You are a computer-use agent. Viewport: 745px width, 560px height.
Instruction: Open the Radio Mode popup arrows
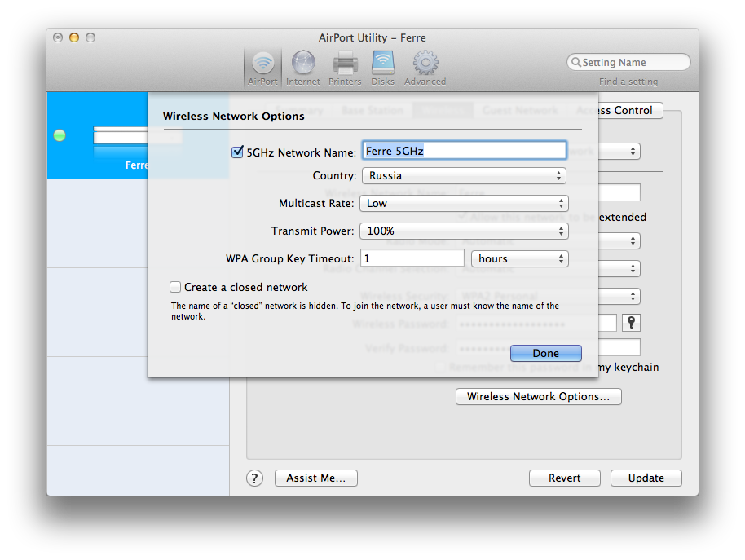point(633,240)
